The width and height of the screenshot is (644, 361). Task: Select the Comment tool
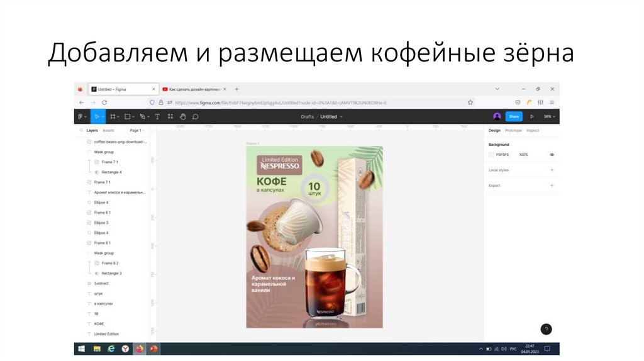point(196,116)
